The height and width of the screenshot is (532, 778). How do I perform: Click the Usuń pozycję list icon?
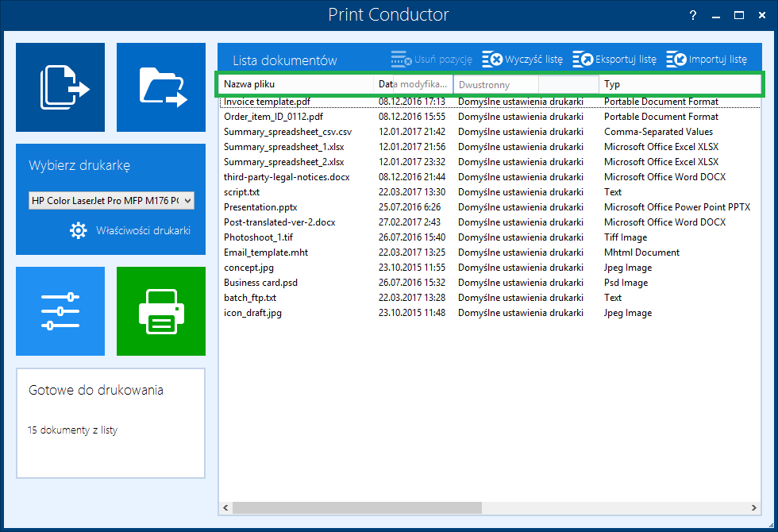coord(401,59)
